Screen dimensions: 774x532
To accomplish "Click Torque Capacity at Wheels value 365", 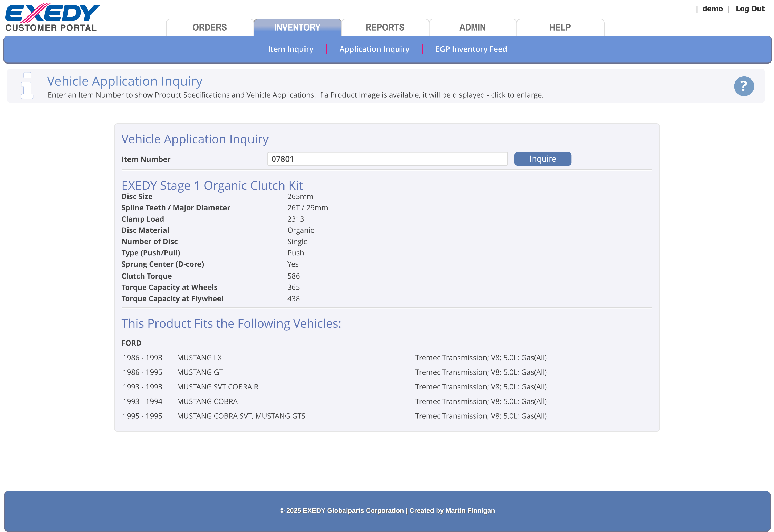I will [x=294, y=288].
